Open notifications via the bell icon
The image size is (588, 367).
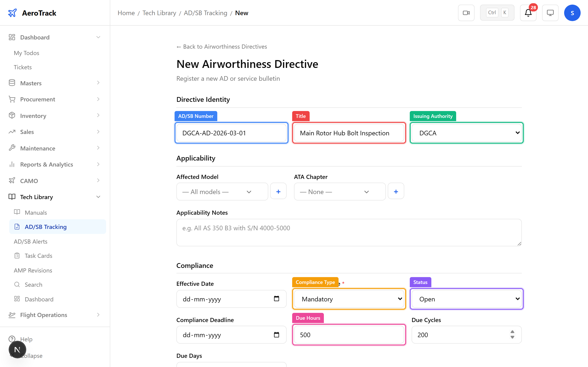pyautogui.click(x=528, y=13)
